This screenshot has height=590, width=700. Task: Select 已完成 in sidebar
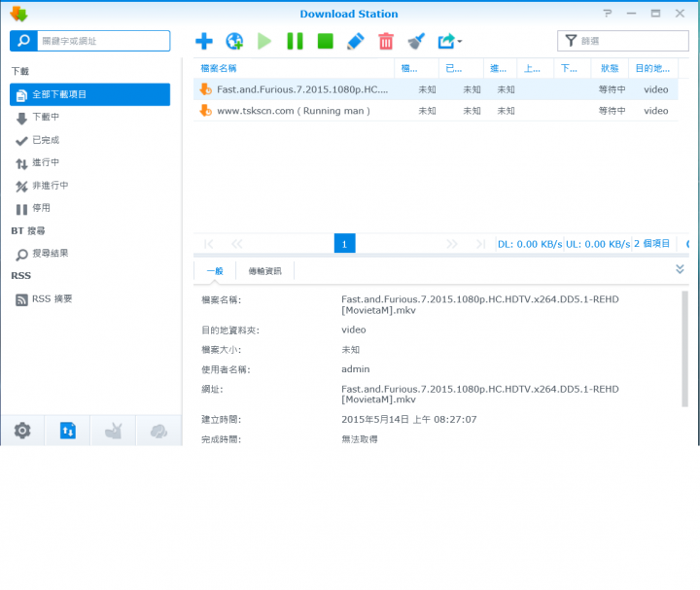click(x=89, y=140)
